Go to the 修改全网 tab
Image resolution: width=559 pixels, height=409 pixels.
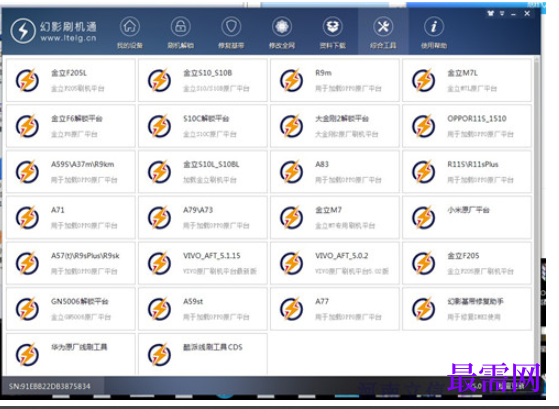[x=282, y=33]
